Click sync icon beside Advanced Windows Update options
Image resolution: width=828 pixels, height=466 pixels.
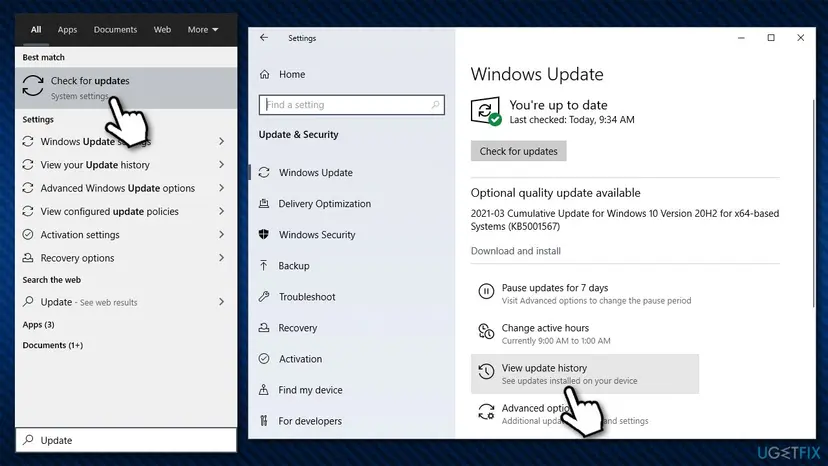click(x=28, y=188)
